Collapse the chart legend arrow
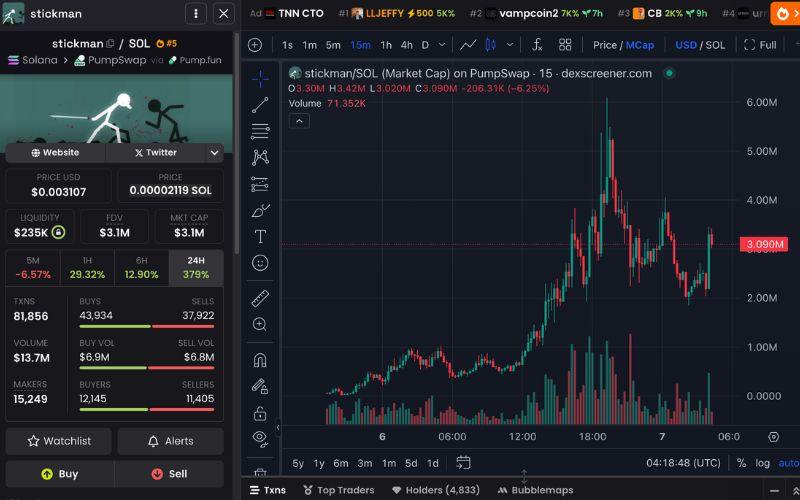The height and width of the screenshot is (500, 800). coord(299,121)
